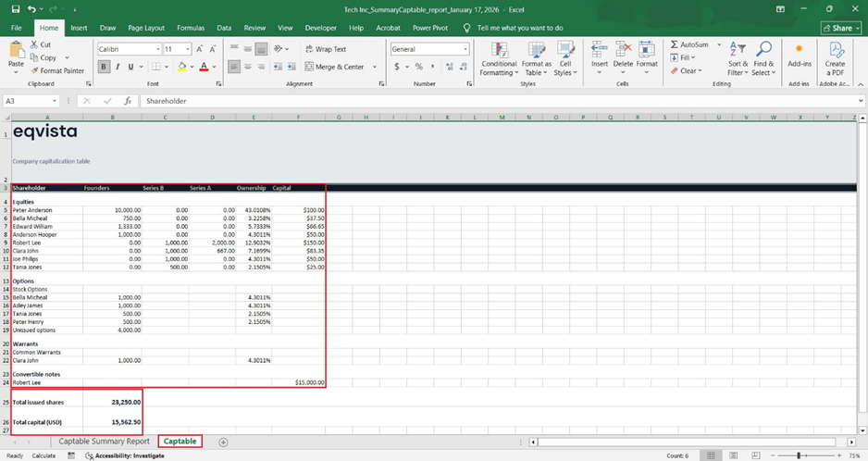The image size is (868, 461).
Task: Switch to Captable Summary Report sheet
Action: coord(104,442)
